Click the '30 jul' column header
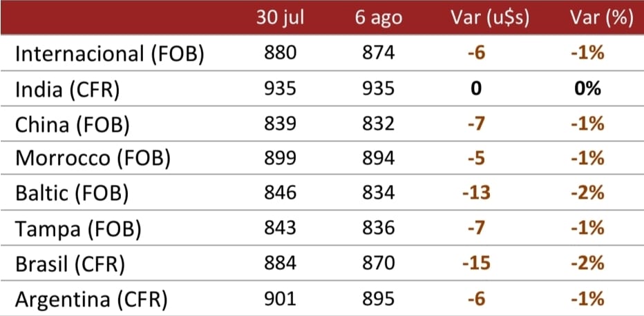Viewport: 644px width, 316px height. pyautogui.click(x=280, y=19)
